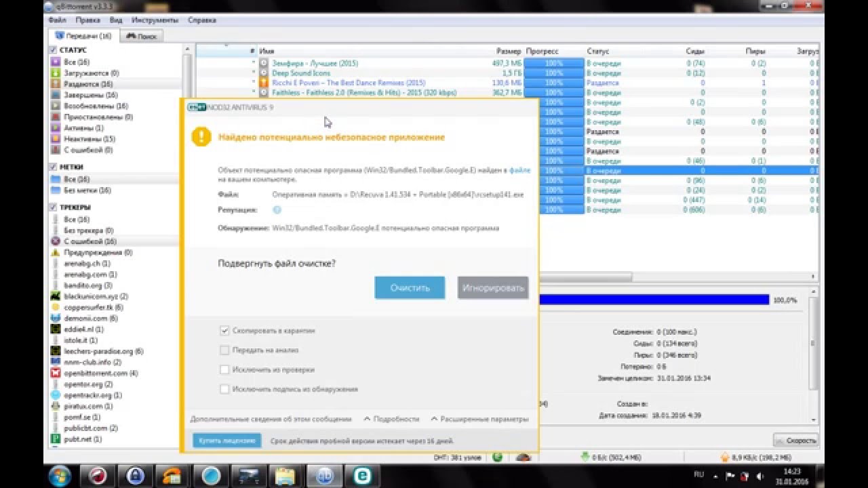Check the Передать на анализ checkbox
This screenshot has width=868, height=488.
224,350
